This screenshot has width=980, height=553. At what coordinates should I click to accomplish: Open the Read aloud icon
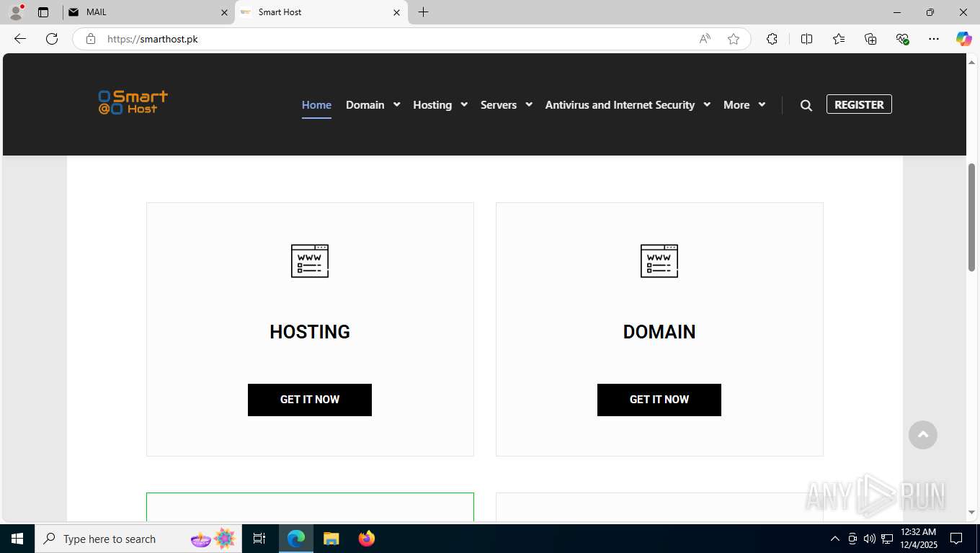[x=705, y=39]
